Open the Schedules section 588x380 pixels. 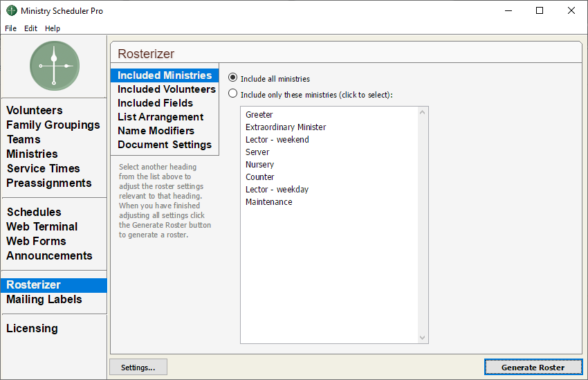(34, 212)
